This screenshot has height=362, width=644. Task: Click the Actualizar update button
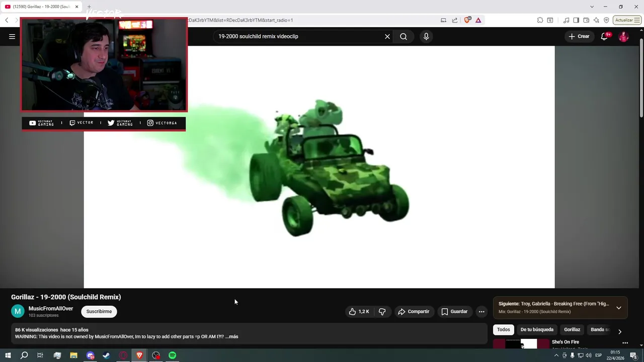pyautogui.click(x=627, y=20)
